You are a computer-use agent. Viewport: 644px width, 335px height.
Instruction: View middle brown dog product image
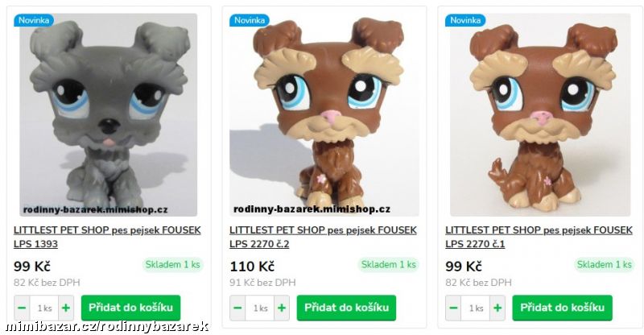click(324, 115)
